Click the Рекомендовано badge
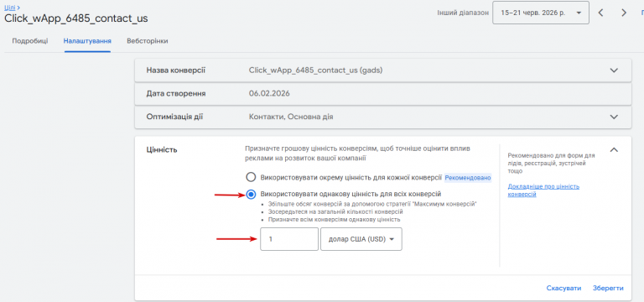This screenshot has height=302, width=644. [468, 178]
